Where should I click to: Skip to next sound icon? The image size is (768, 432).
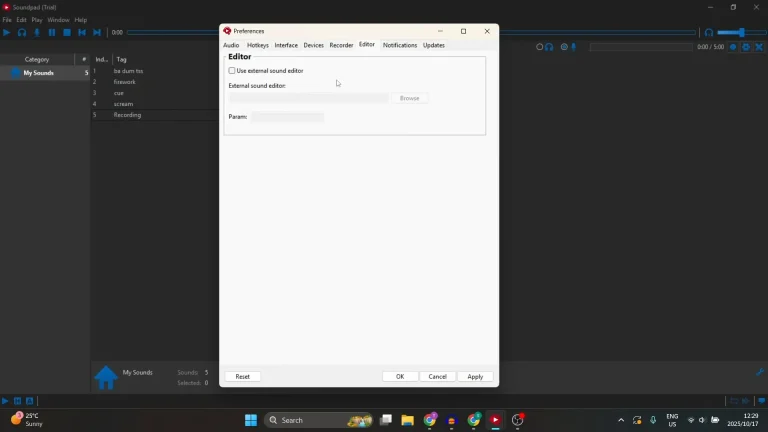(x=97, y=32)
